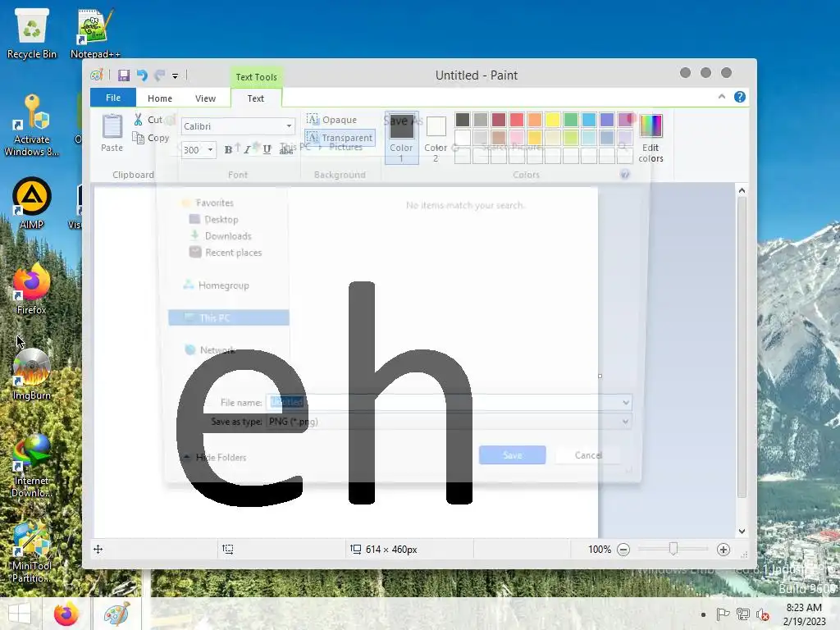The image size is (840, 630).
Task: Select Color 2 swatch button
Action: pyautogui.click(x=436, y=138)
